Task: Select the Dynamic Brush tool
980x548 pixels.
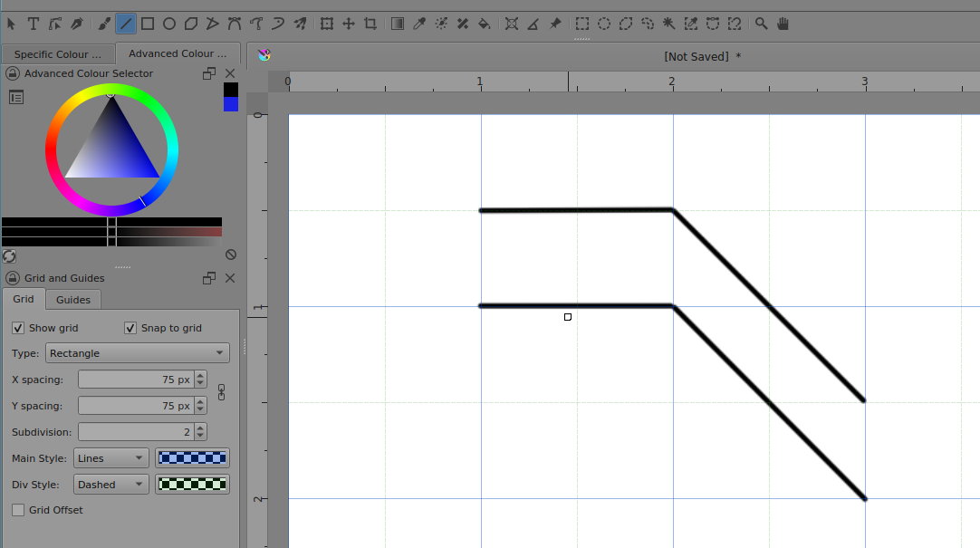Action: point(278,24)
